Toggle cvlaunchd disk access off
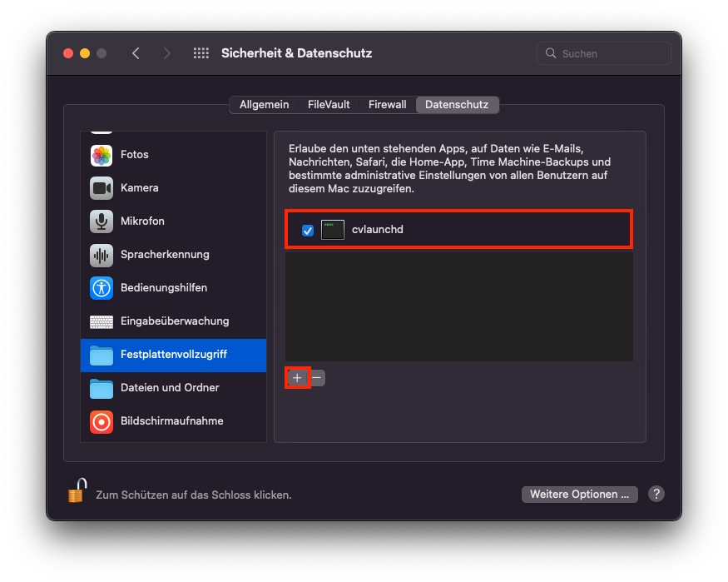Image resolution: width=728 pixels, height=582 pixels. (x=307, y=230)
